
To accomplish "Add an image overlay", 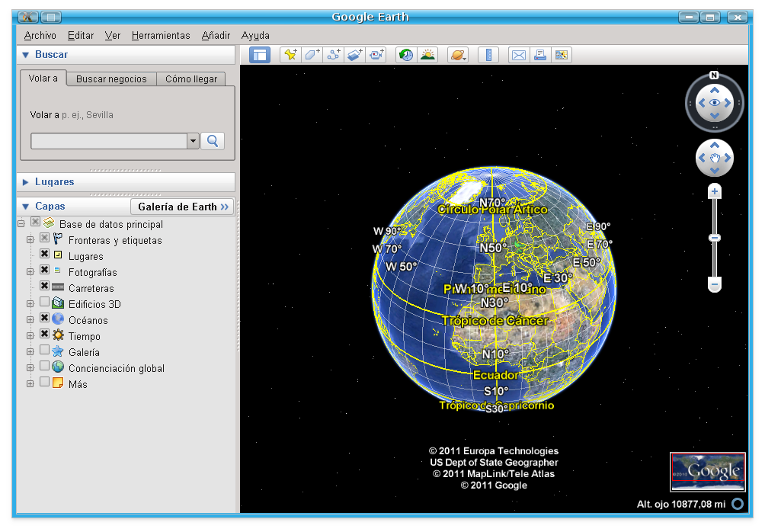I will pos(355,54).
